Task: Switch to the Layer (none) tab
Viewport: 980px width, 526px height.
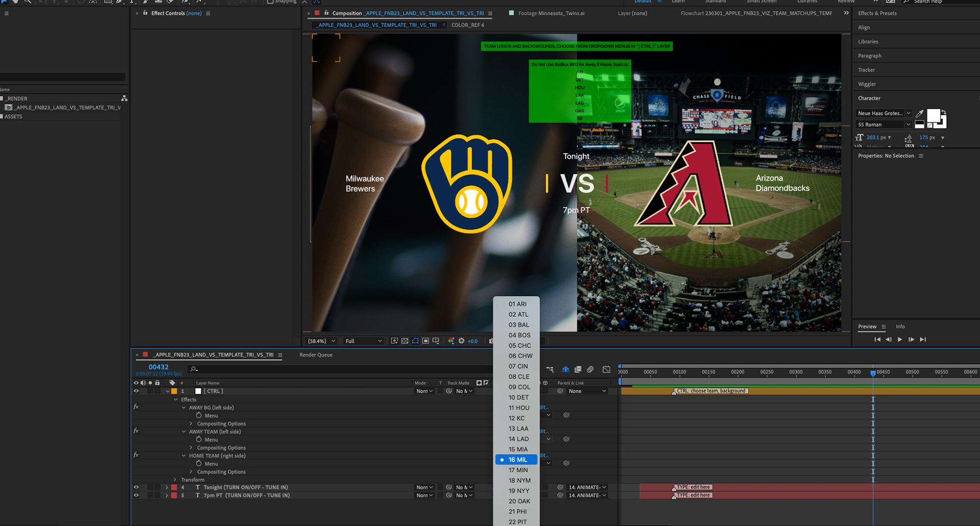Action: [x=632, y=13]
